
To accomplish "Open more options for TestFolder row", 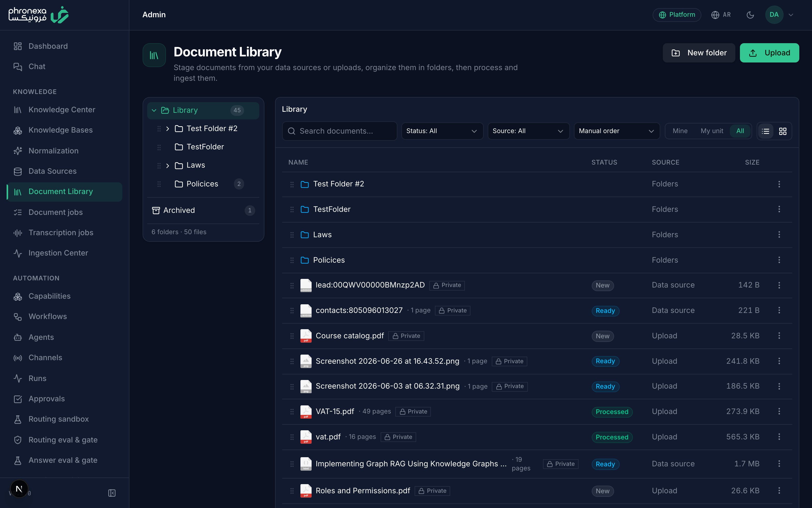I will 779,209.
